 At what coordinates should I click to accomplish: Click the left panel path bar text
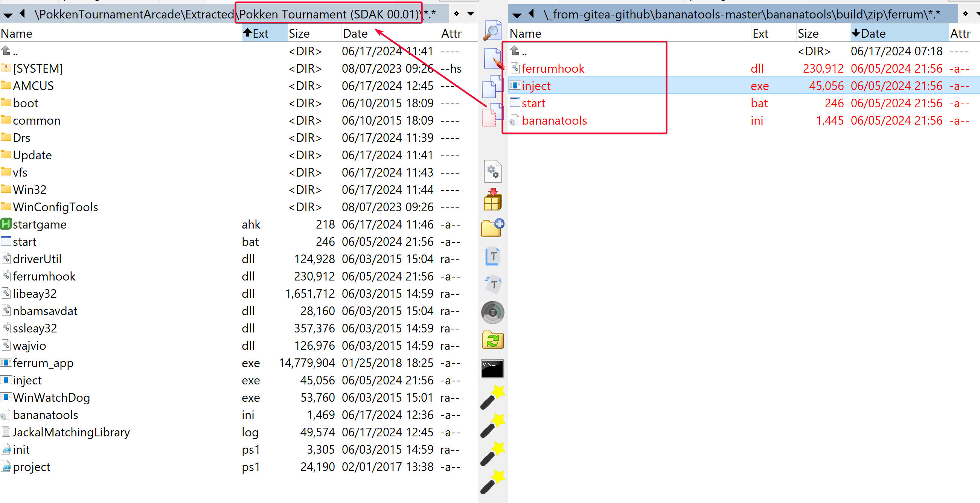235,14
